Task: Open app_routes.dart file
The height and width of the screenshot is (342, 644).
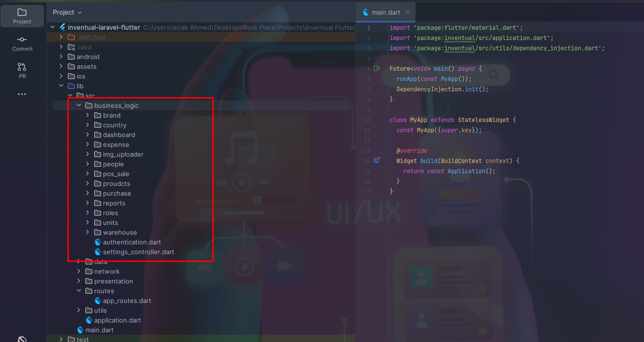Action: [126, 301]
